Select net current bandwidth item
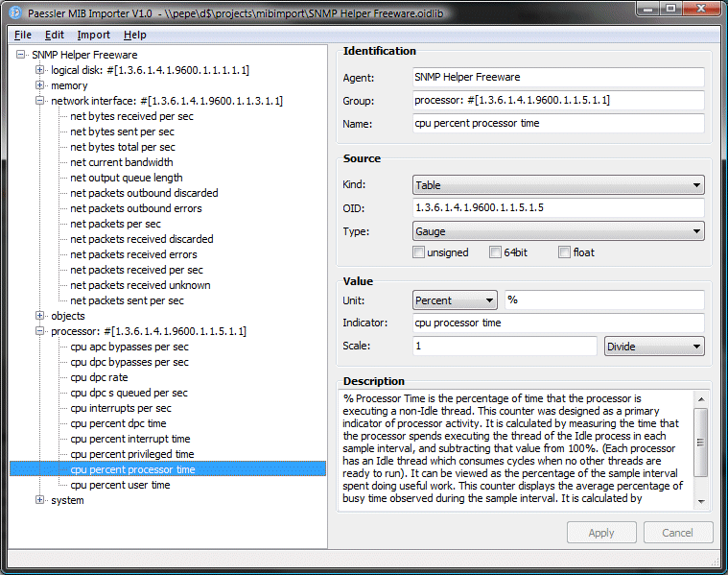The image size is (728, 575). click(122, 162)
